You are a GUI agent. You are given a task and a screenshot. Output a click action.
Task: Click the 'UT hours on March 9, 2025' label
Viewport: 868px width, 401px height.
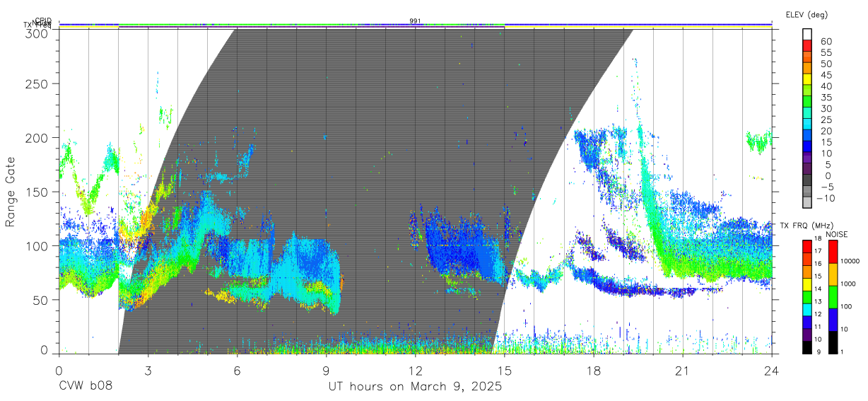[x=415, y=386]
